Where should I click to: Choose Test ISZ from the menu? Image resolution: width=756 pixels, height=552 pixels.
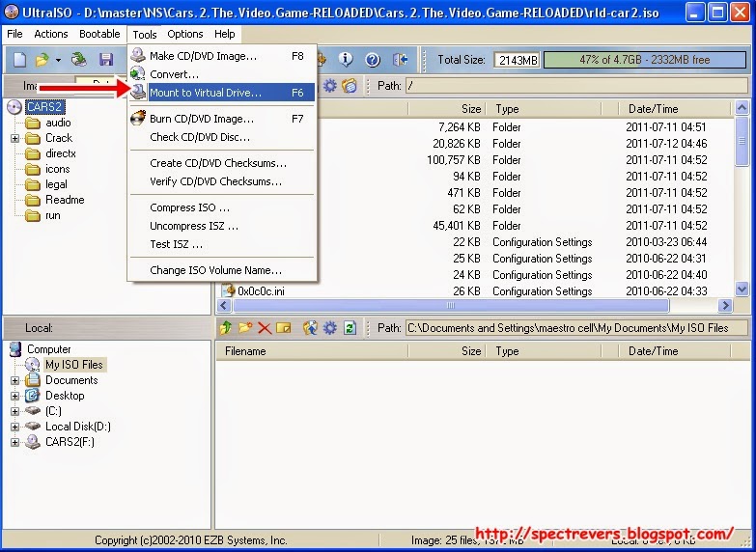pos(222,244)
